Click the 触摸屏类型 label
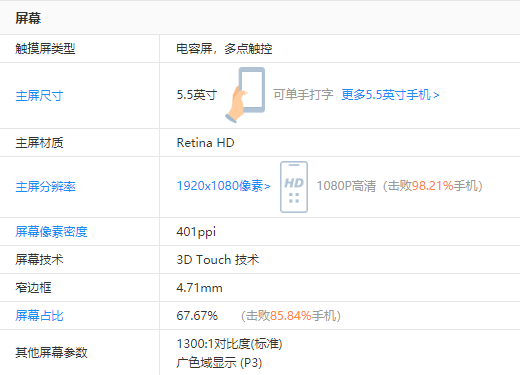 [45, 49]
